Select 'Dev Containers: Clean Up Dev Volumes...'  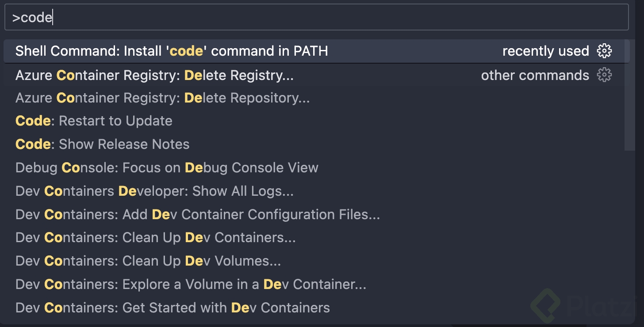pos(148,261)
